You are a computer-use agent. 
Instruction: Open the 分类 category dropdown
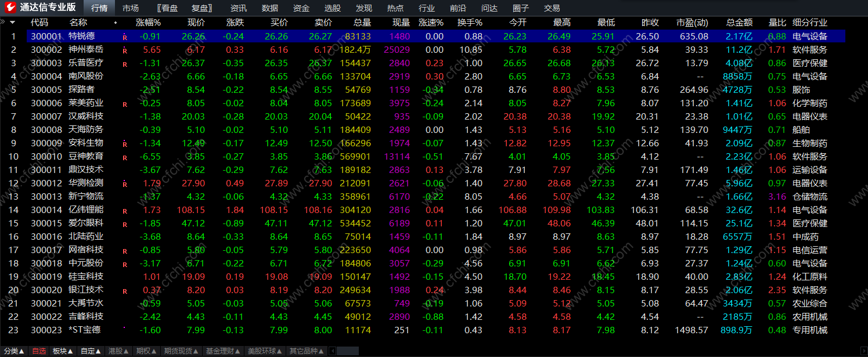pos(14,351)
